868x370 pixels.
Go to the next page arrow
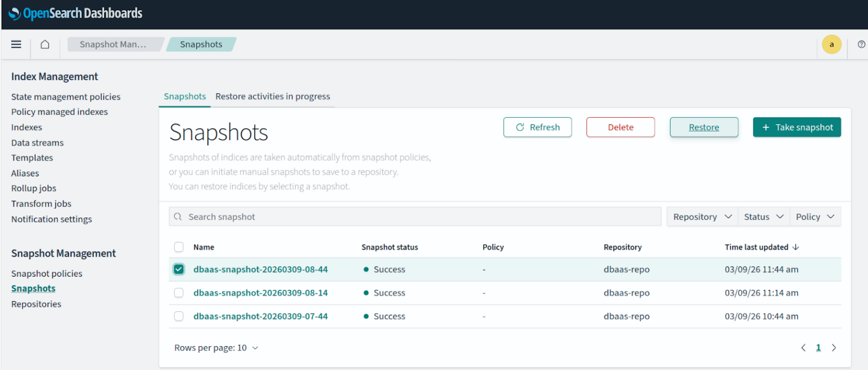coord(834,348)
